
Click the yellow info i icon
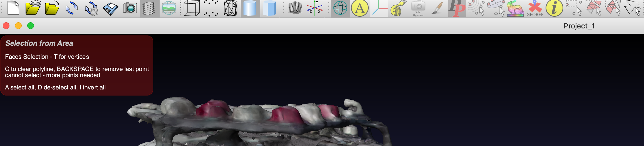click(554, 8)
